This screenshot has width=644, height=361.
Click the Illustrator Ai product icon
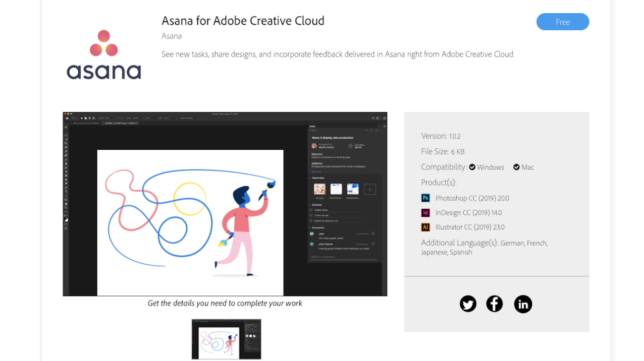[x=426, y=227]
